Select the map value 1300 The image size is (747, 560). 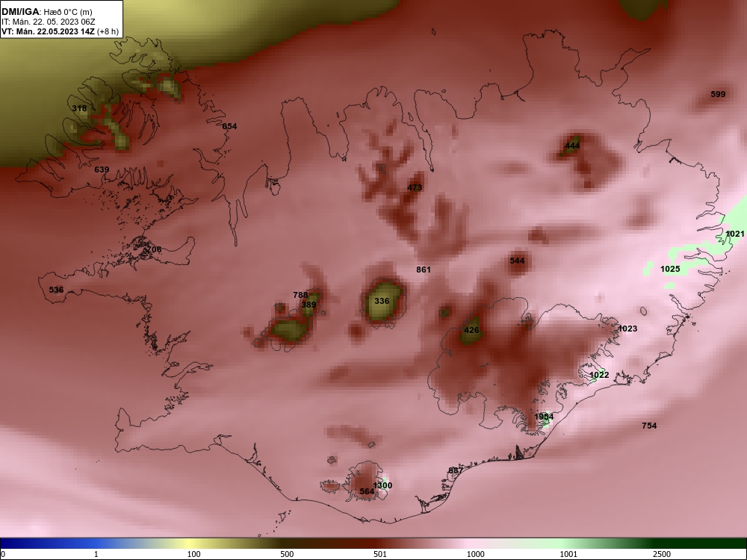tap(382, 486)
